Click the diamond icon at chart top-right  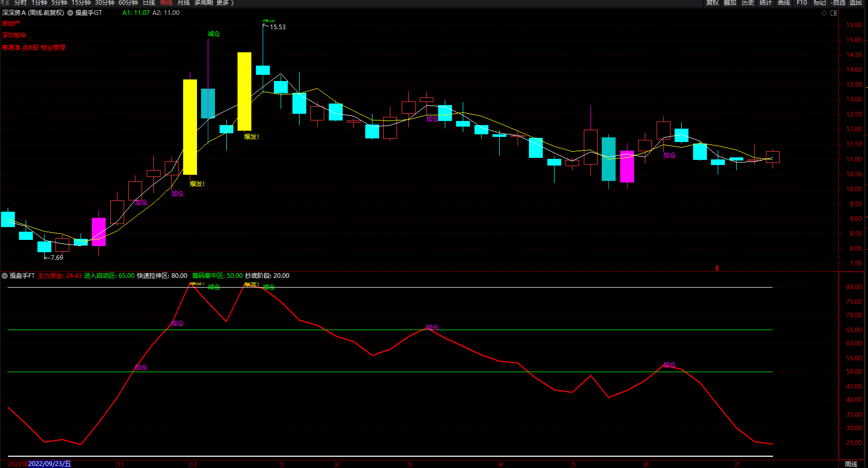click(x=824, y=13)
